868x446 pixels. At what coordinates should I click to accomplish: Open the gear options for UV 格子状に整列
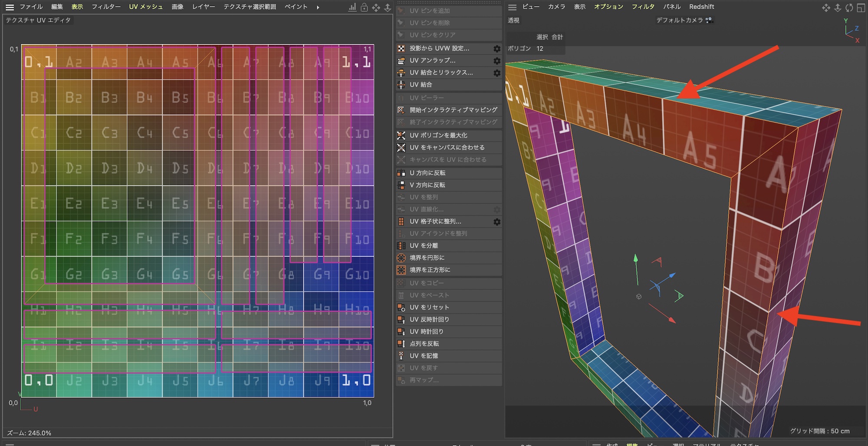[497, 222]
